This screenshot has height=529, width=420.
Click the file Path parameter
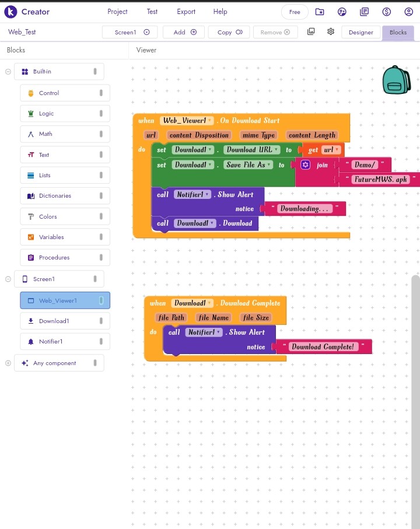[171, 317]
